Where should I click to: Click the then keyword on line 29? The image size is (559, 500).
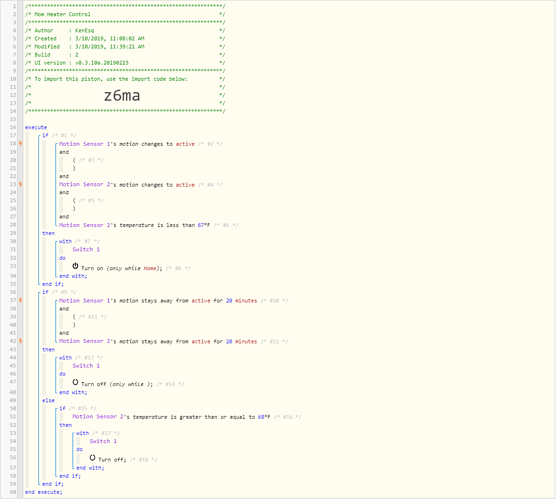pyautogui.click(x=48, y=233)
